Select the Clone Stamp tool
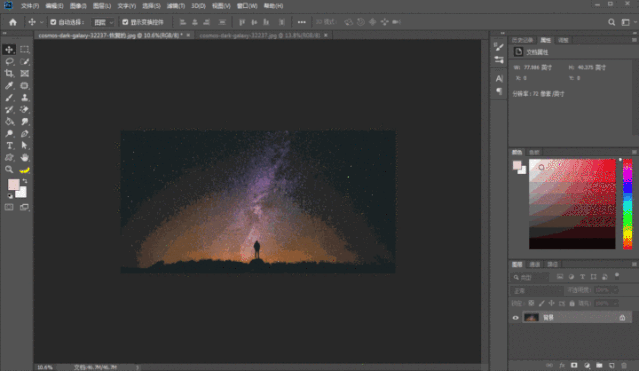The image size is (639, 371). pyautogui.click(x=24, y=97)
